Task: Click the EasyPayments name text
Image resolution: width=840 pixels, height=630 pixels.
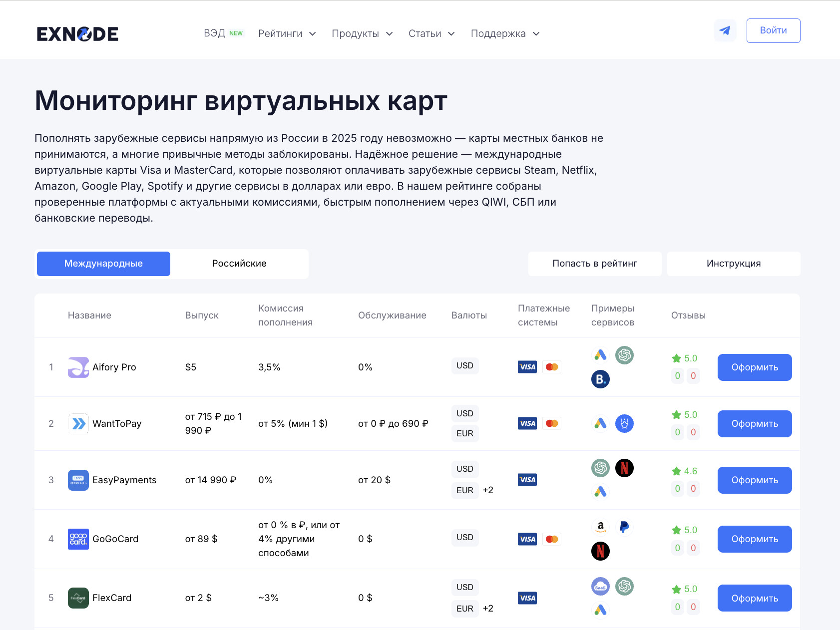Action: point(124,480)
